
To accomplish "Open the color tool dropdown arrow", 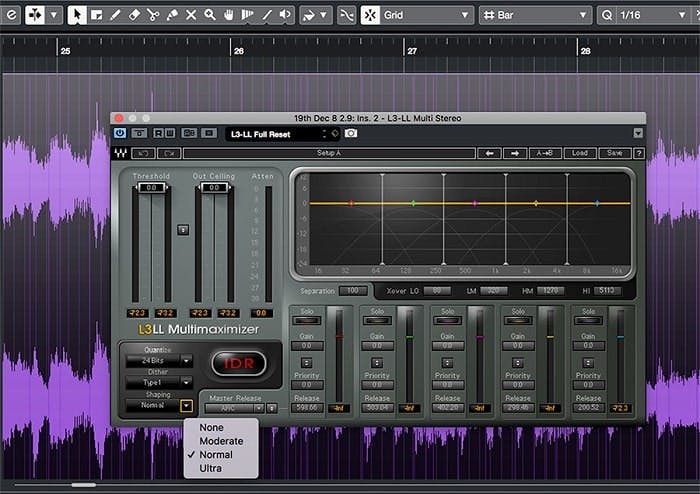I will [x=324, y=15].
